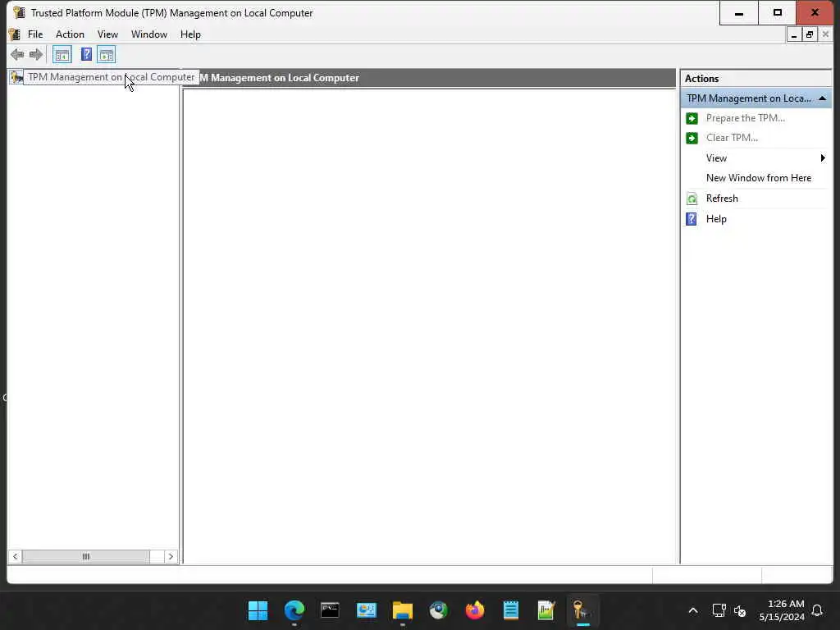Viewport: 840px width, 630px height.
Task: Click the TPM key icon in console tree
Action: [x=16, y=77]
